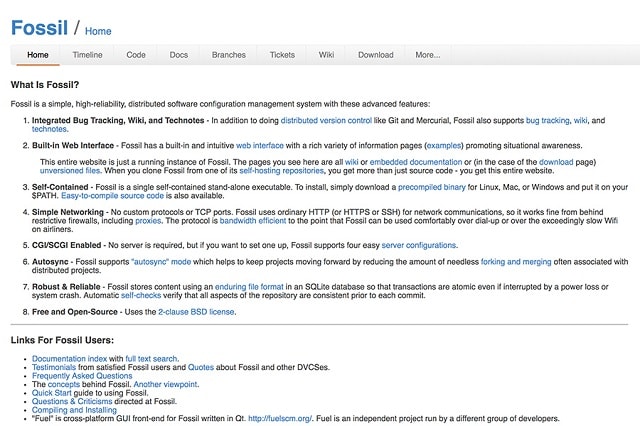Open the Quick Start guide link
This screenshot has height=426, width=640.
[x=51, y=393]
